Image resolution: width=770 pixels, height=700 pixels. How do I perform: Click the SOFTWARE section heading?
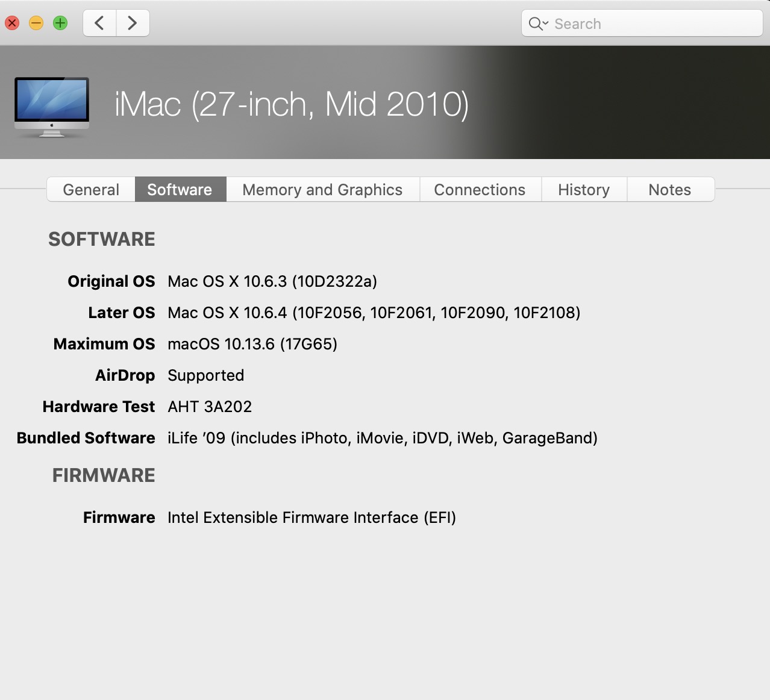click(102, 239)
